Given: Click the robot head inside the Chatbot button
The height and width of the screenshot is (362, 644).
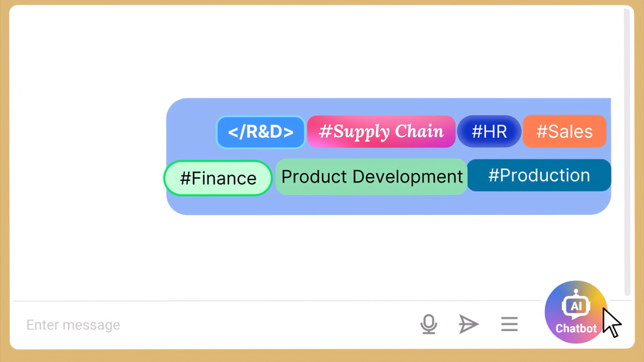Looking at the screenshot, I should (x=576, y=305).
